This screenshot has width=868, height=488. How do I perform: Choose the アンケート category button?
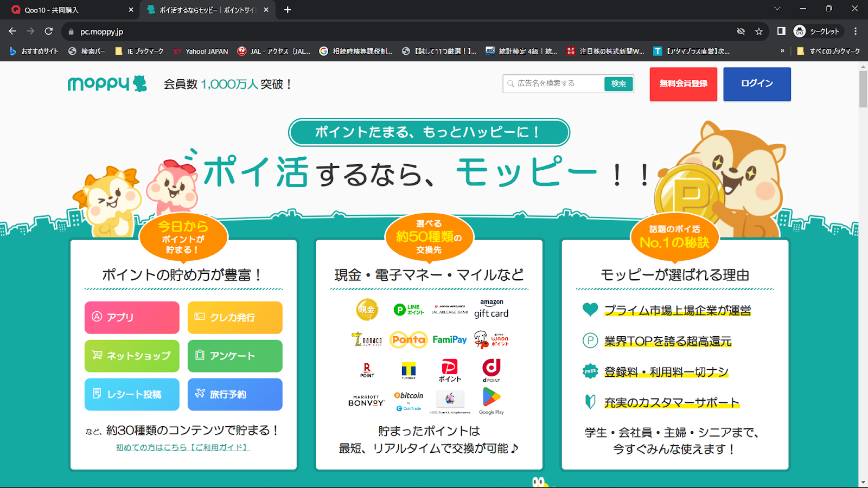(235, 356)
